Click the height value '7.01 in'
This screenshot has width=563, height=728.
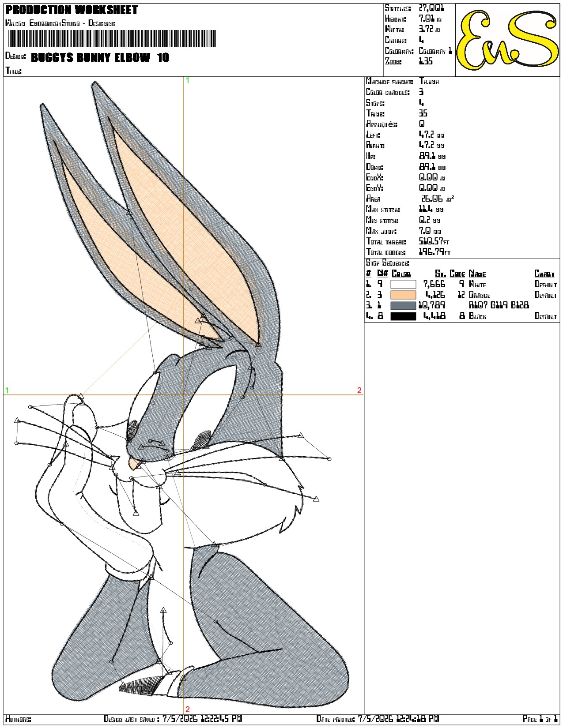[430, 19]
